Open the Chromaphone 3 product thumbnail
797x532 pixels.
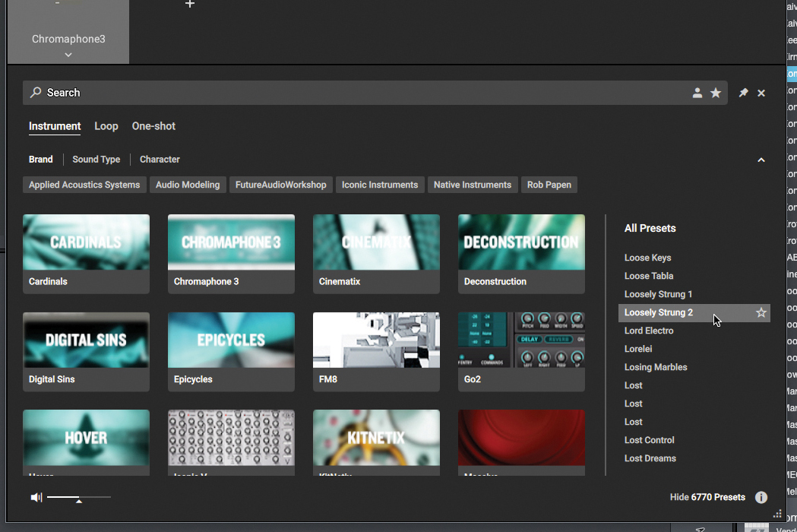[x=231, y=254]
